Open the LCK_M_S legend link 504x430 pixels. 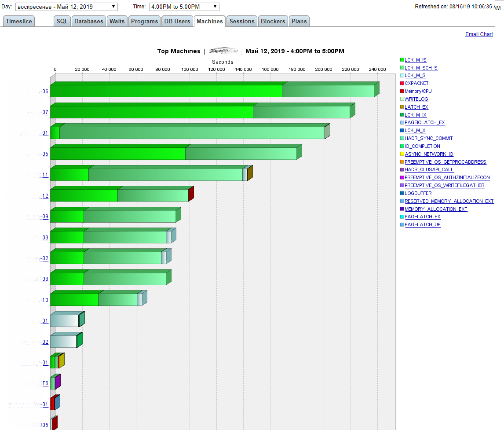point(415,76)
